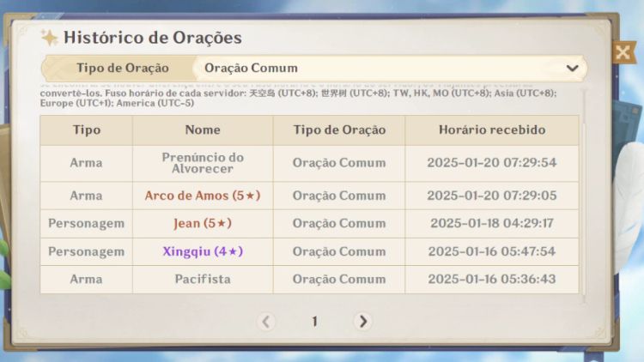This screenshot has width=644, height=362.
Task: Click the Tipo de Oração column header
Action: click(339, 130)
